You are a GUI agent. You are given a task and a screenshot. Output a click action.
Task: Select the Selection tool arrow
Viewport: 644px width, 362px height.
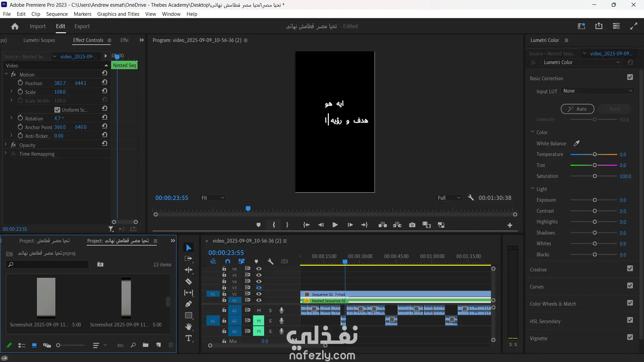click(189, 248)
